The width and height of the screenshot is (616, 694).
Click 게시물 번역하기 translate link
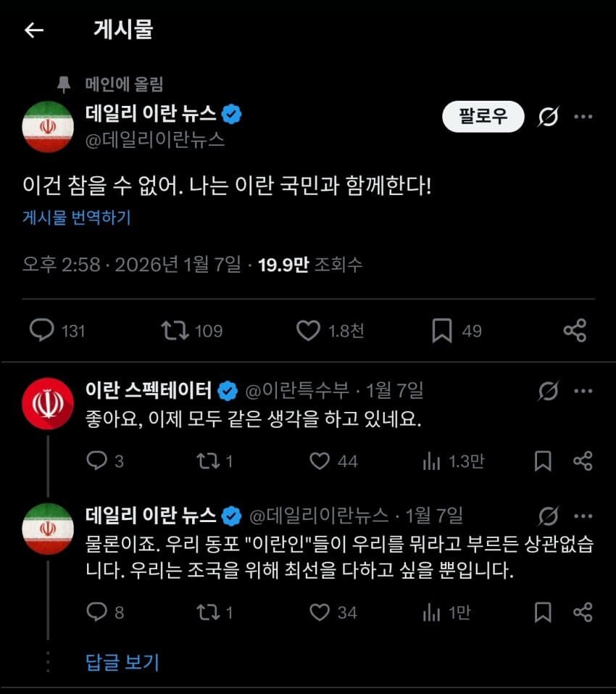tap(77, 217)
